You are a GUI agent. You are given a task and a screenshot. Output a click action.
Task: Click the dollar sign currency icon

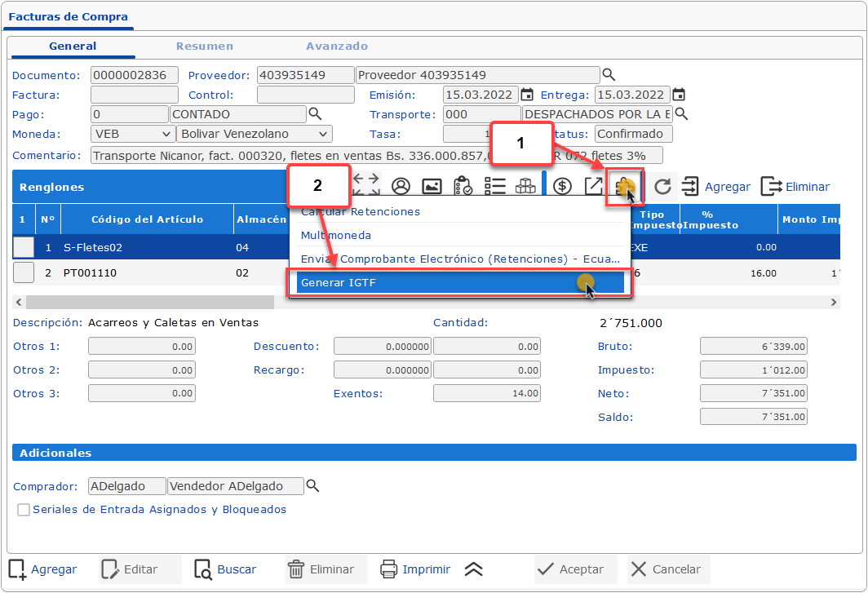562,187
